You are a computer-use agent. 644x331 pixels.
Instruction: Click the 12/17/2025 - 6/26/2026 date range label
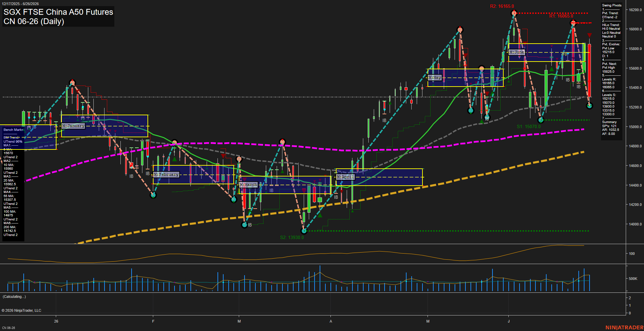pyautogui.click(x=20, y=4)
